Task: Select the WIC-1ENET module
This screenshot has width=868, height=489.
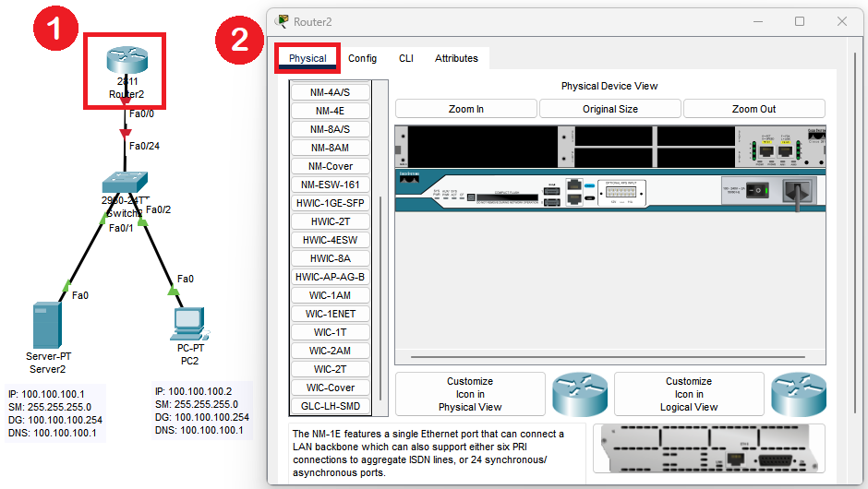Action: point(331,314)
